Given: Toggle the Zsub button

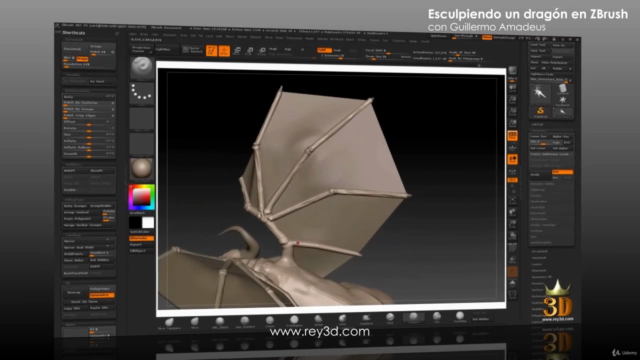Looking at the screenshot, I should click(338, 50).
